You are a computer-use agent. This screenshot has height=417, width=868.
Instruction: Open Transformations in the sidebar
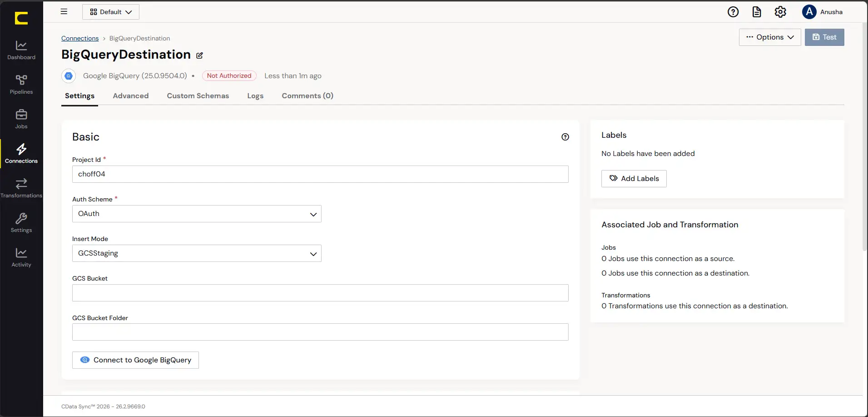click(x=21, y=188)
